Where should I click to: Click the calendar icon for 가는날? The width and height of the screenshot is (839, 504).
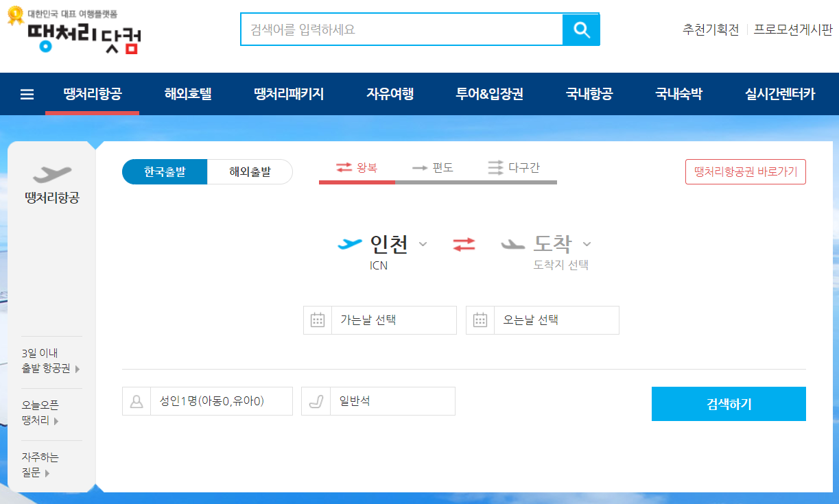click(318, 320)
